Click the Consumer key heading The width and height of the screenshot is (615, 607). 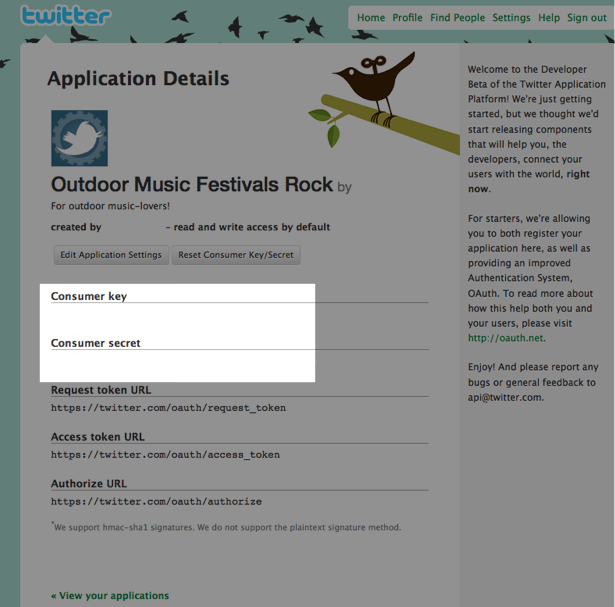point(89,296)
